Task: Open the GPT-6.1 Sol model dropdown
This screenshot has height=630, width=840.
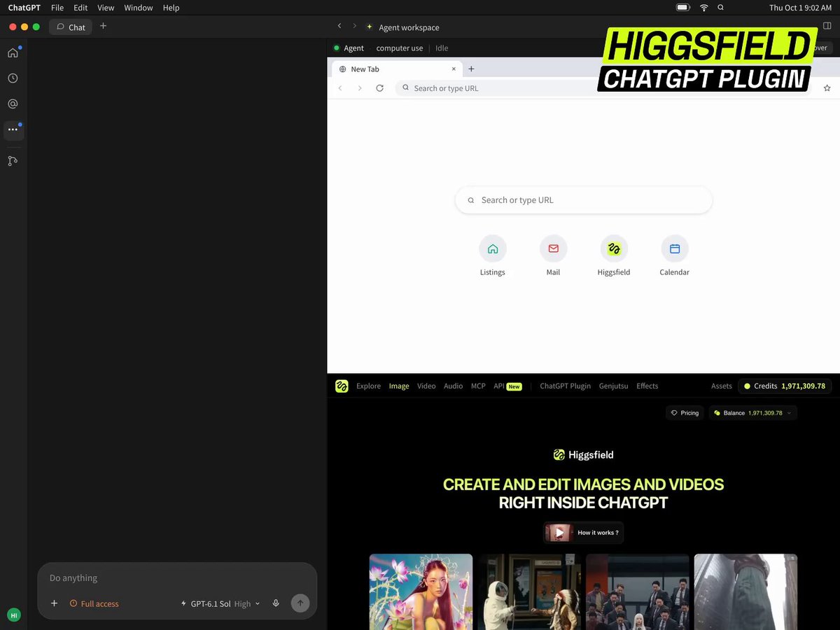Action: click(x=220, y=603)
